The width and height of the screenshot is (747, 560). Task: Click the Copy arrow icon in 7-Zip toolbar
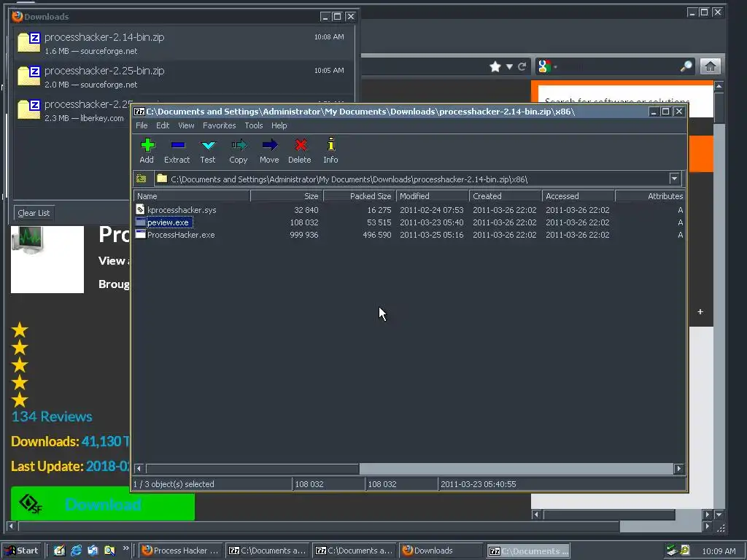(239, 145)
